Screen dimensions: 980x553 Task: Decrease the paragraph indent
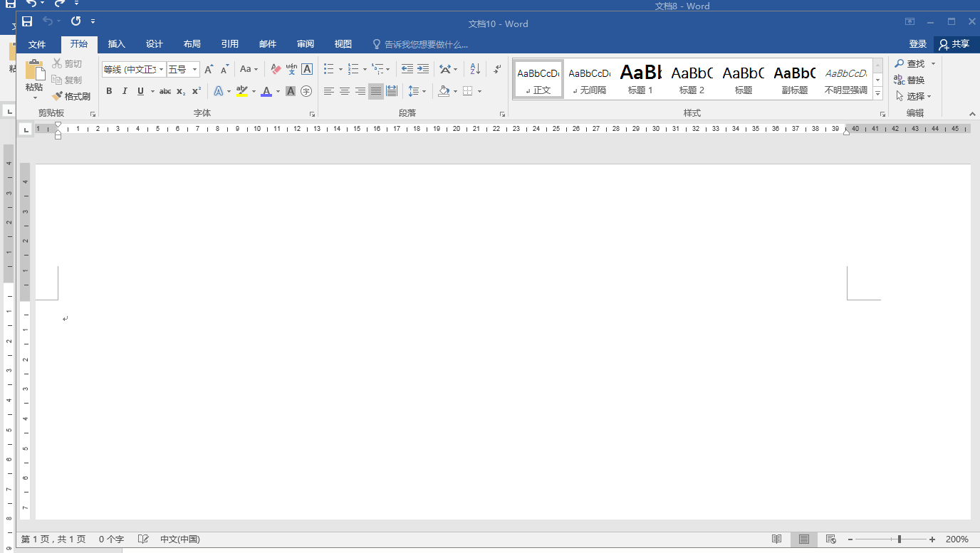coord(407,69)
